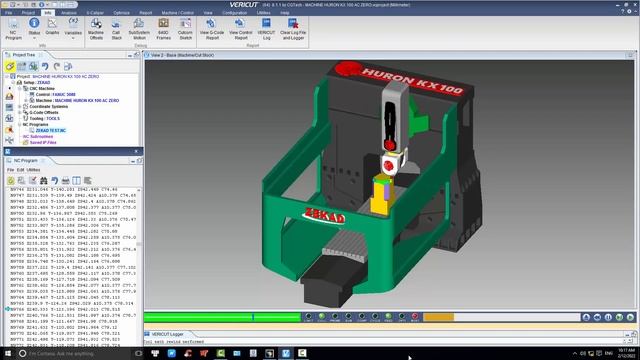640x360 pixels.
Task: Open the VERICUT Log
Action: (266, 29)
